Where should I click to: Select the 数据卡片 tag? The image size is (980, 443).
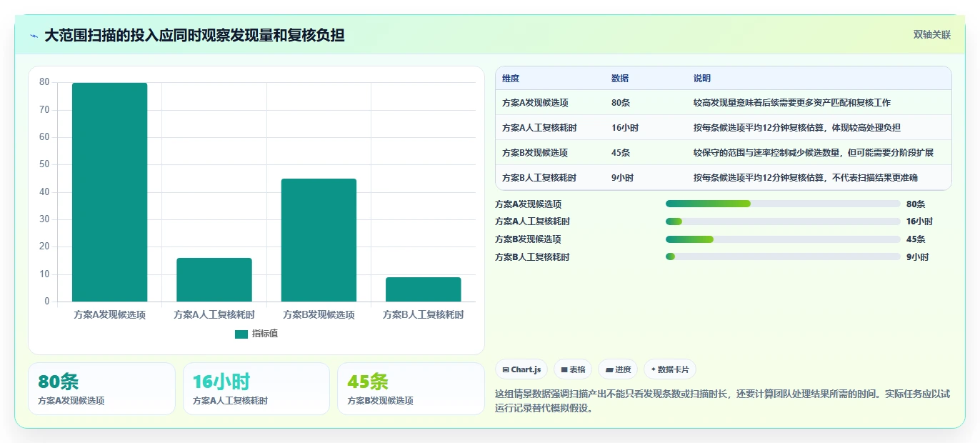669,369
